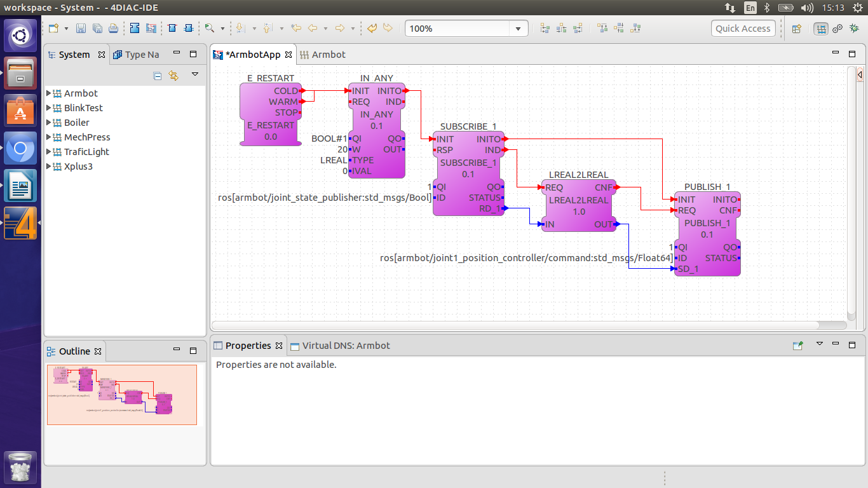Click the solid blue function block toolbar icon

[135, 29]
